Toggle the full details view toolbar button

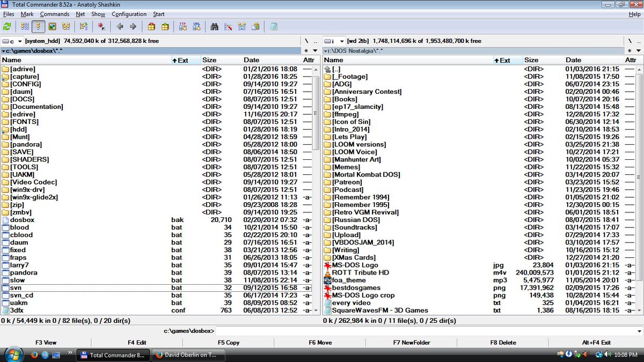click(38, 26)
